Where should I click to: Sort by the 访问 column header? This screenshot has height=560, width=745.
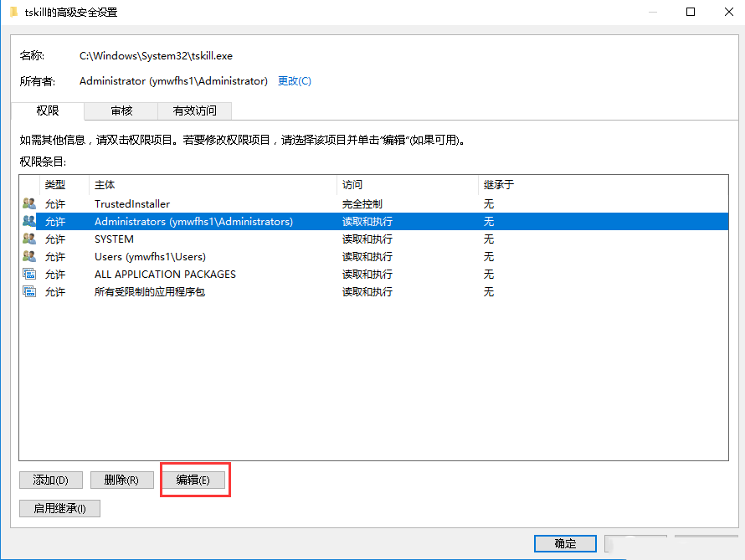(407, 185)
